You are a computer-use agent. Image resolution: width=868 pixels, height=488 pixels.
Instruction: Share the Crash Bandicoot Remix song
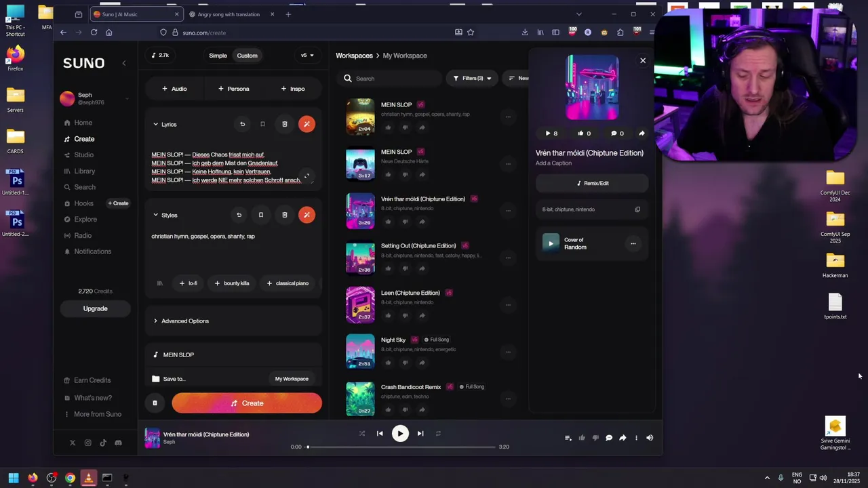[422, 409]
